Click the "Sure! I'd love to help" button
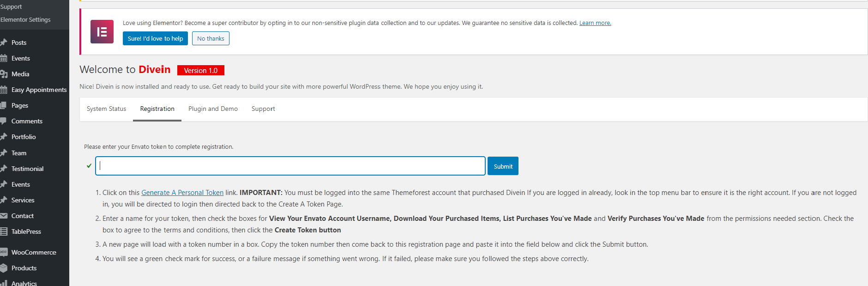 pos(155,39)
